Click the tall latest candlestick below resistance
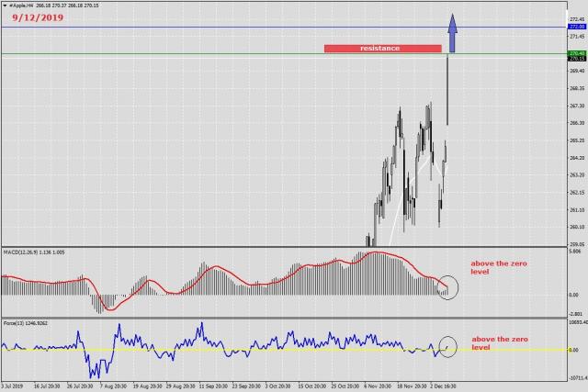This screenshot has height=392, width=588. 447,92
